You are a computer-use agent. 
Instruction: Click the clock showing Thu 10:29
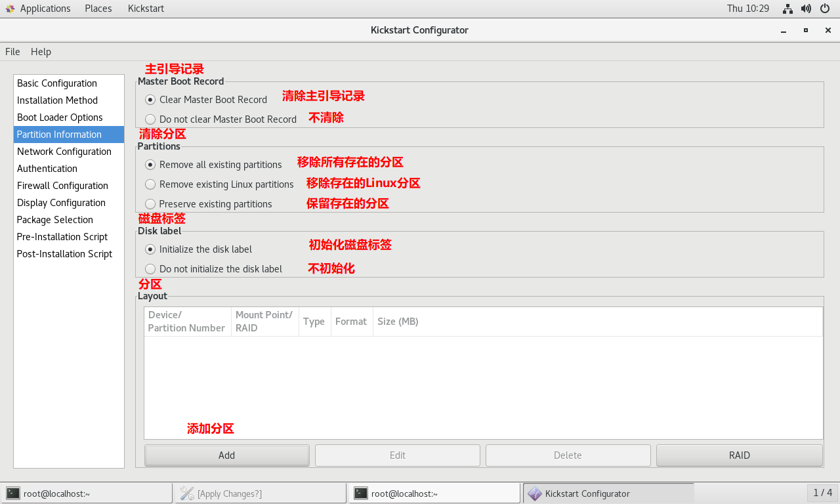[748, 9]
